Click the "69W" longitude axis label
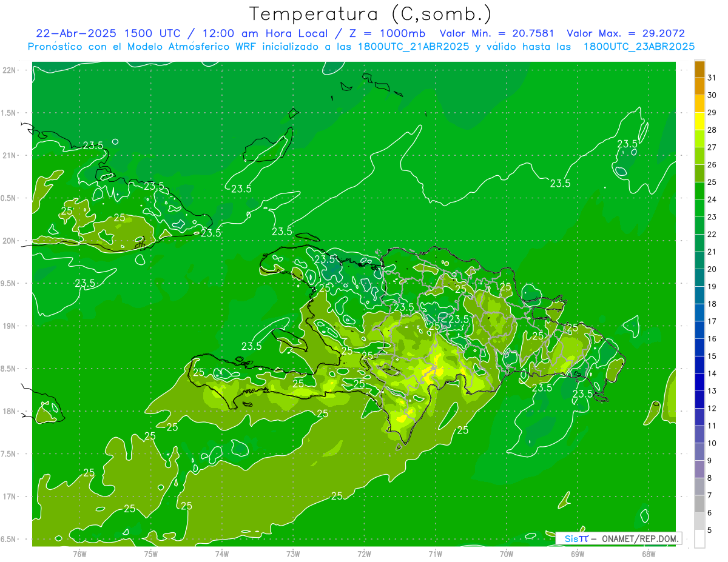The image size is (728, 562). 578,554
